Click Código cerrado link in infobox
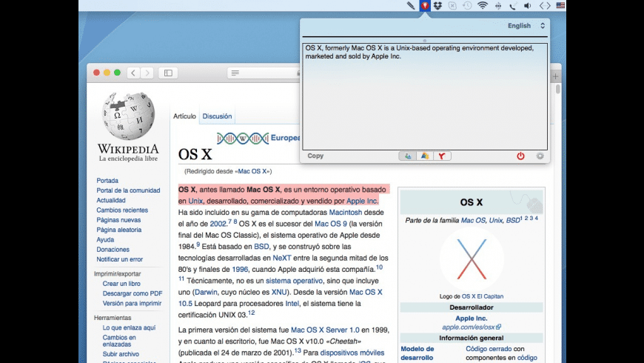Image resolution: width=644 pixels, height=363 pixels. pyautogui.click(x=489, y=349)
